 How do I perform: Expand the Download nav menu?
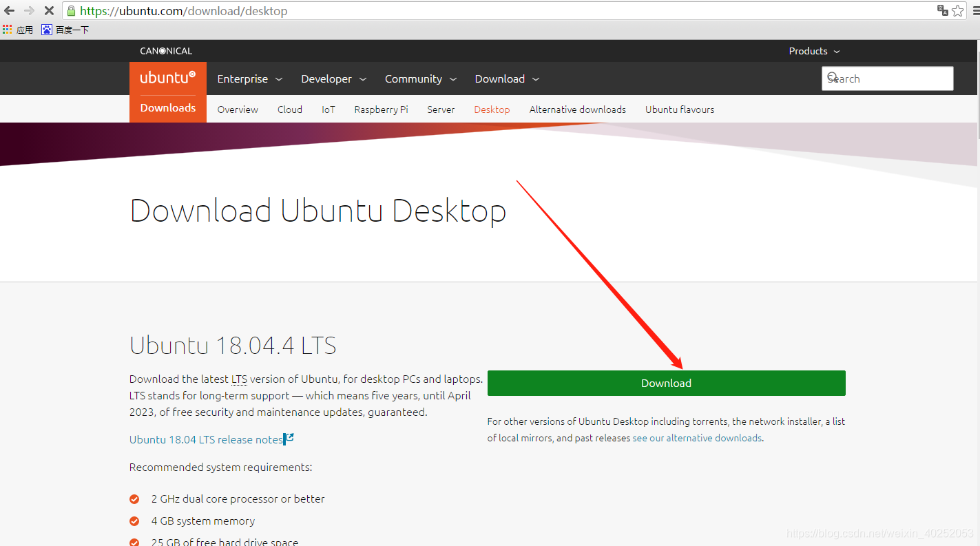click(507, 79)
